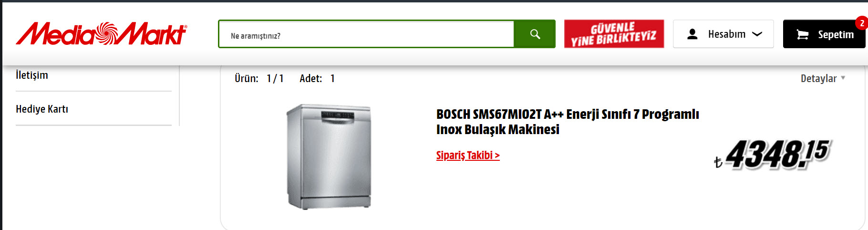
Task: Open the BOSCH SMS67MI02T product title
Action: (x=568, y=122)
